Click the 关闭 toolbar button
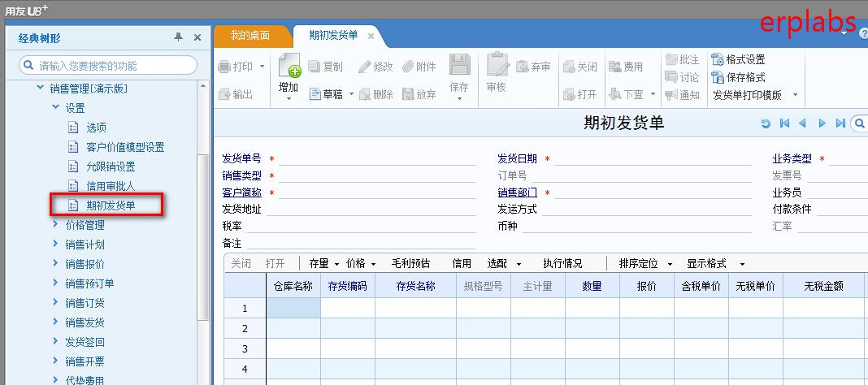The width and height of the screenshot is (868, 385). [x=580, y=67]
